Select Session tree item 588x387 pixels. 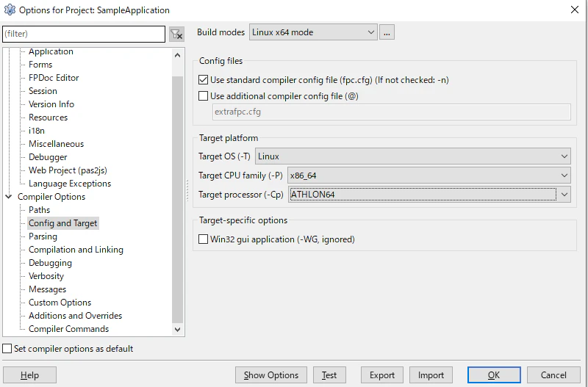[43, 90]
